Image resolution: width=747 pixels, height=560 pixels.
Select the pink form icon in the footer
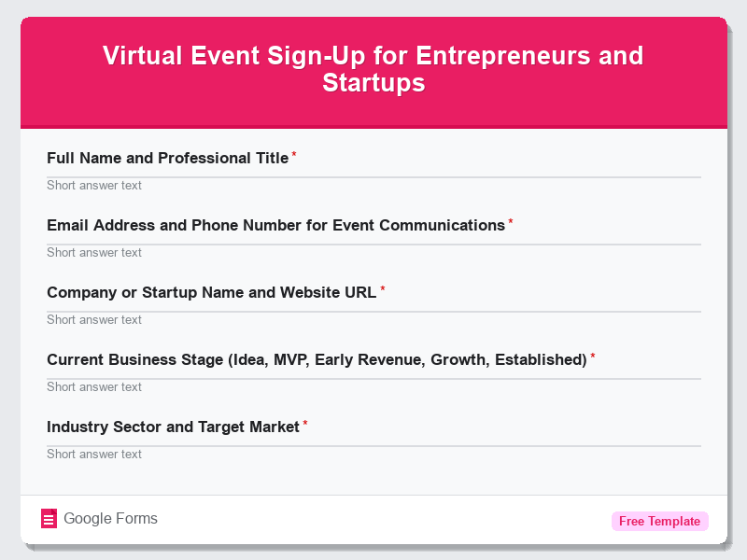click(49, 518)
